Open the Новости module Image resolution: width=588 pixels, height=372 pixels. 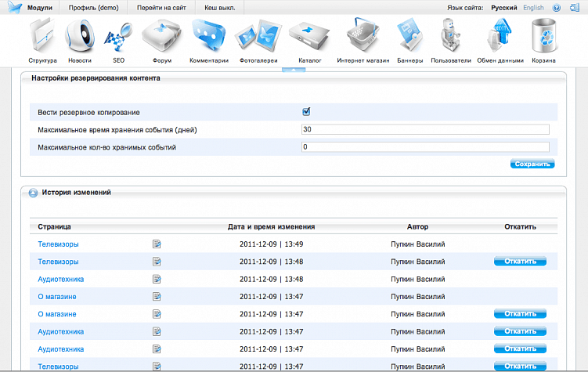(x=79, y=38)
